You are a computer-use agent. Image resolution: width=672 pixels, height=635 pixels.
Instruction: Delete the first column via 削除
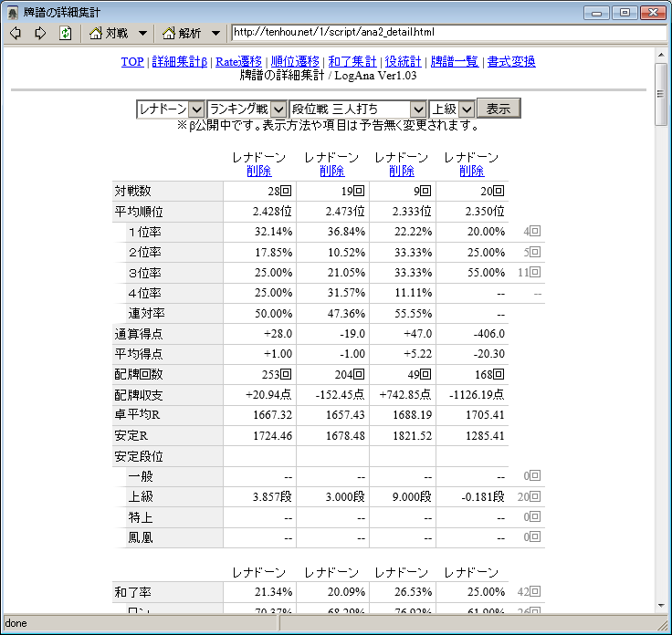click(x=259, y=172)
